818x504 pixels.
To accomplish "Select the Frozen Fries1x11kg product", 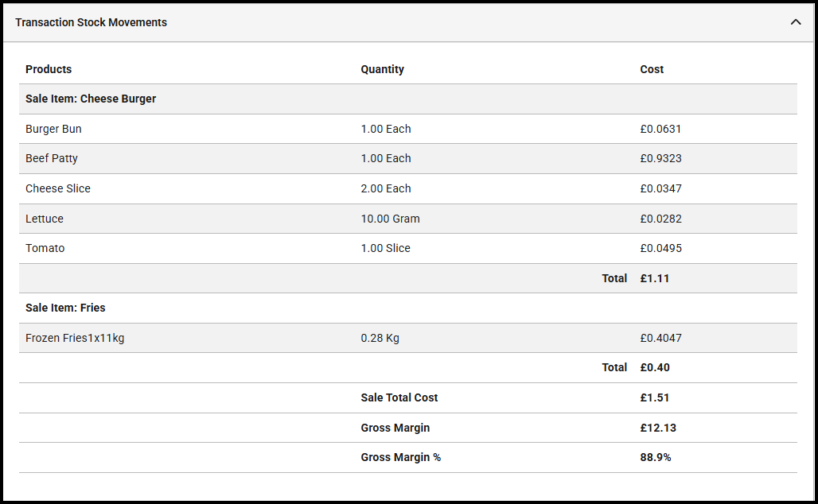I will pyautogui.click(x=75, y=338).
